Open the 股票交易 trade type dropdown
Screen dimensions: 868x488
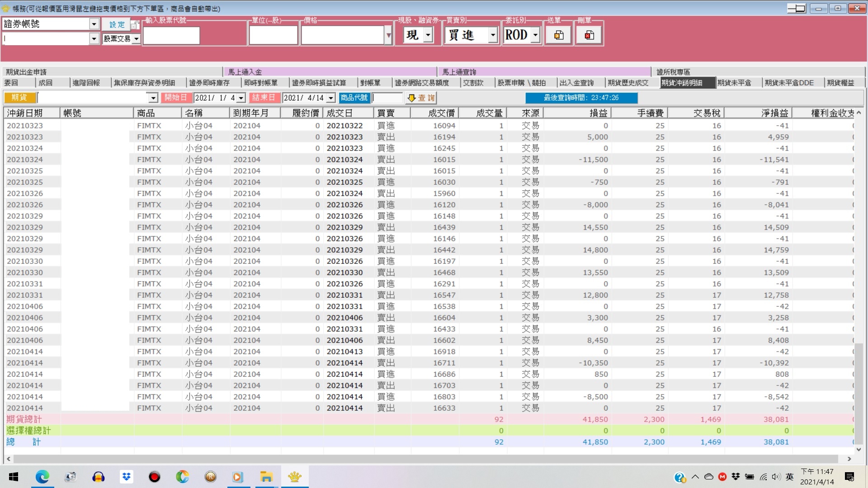click(x=136, y=39)
